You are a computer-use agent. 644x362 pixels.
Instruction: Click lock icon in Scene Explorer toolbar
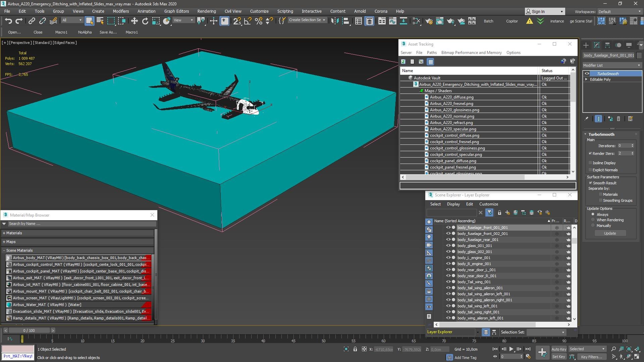tap(499, 213)
